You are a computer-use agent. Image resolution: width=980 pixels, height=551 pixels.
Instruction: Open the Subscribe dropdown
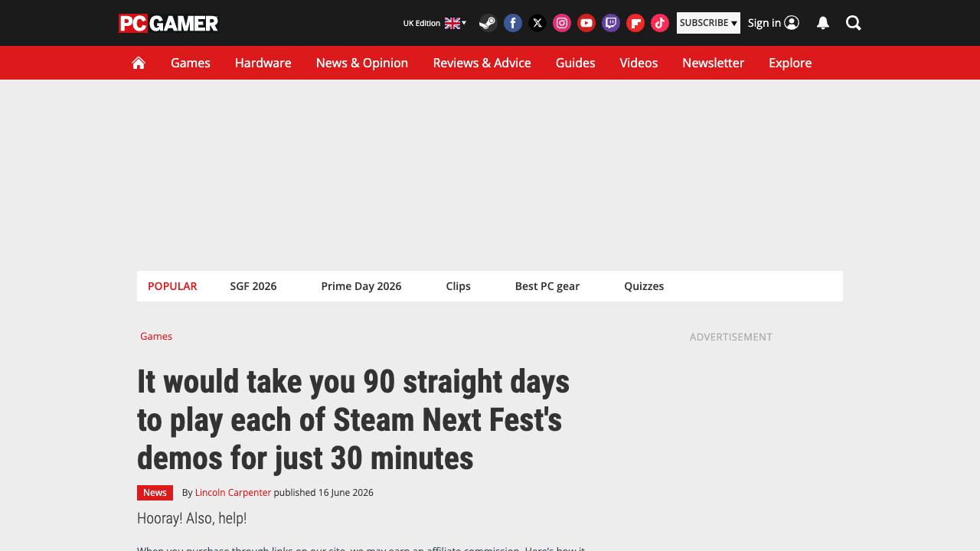tap(708, 23)
